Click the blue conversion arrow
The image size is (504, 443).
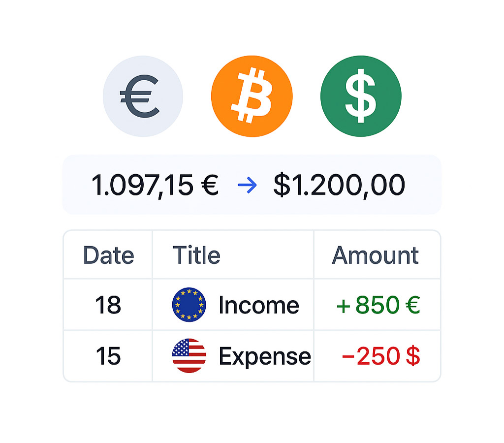click(247, 186)
